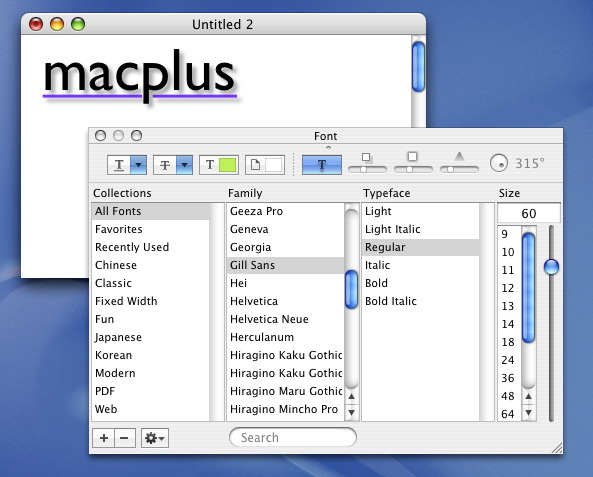Screen dimensions: 593x477
Task: Select the Fun collection
Action: (151, 319)
